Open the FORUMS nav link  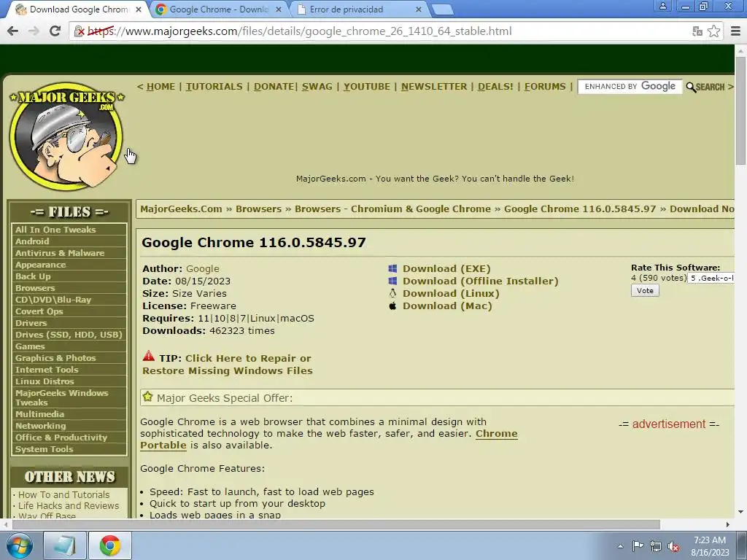[545, 87]
